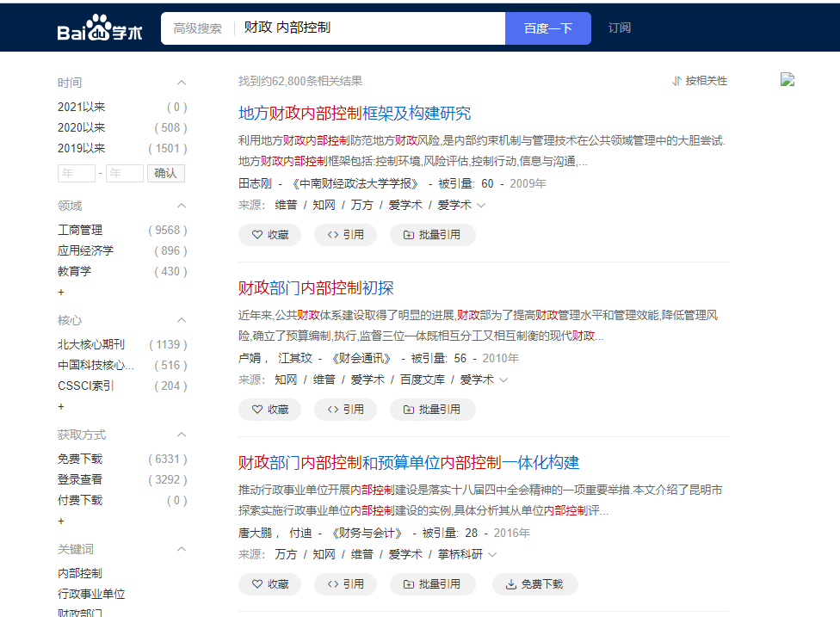Click the 确认 year range button
Viewport: 840px width, 617px height.
(x=165, y=173)
